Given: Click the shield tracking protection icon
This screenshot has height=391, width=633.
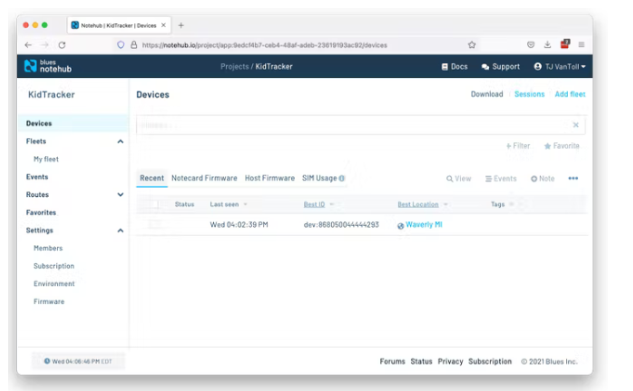Looking at the screenshot, I should point(120,45).
